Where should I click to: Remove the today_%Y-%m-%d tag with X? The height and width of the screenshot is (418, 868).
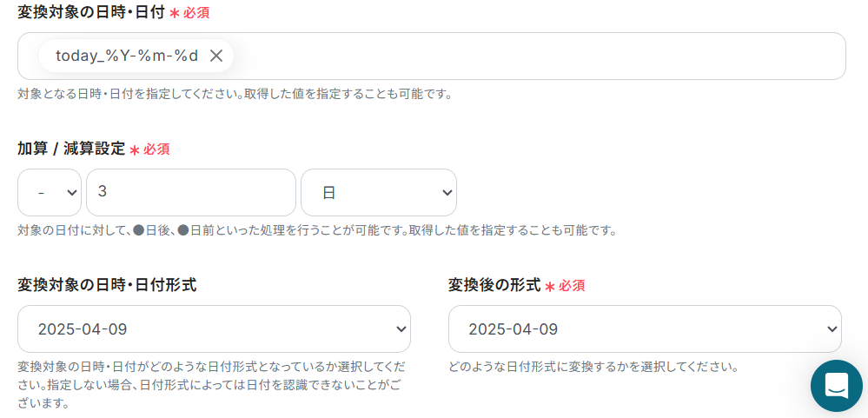click(x=216, y=56)
